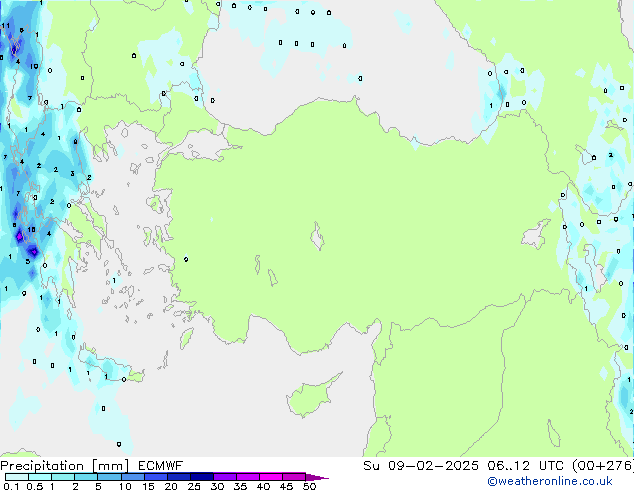Pick the 0.5–1 mm legend swatch
The width and height of the screenshot is (634, 490).
(40, 477)
